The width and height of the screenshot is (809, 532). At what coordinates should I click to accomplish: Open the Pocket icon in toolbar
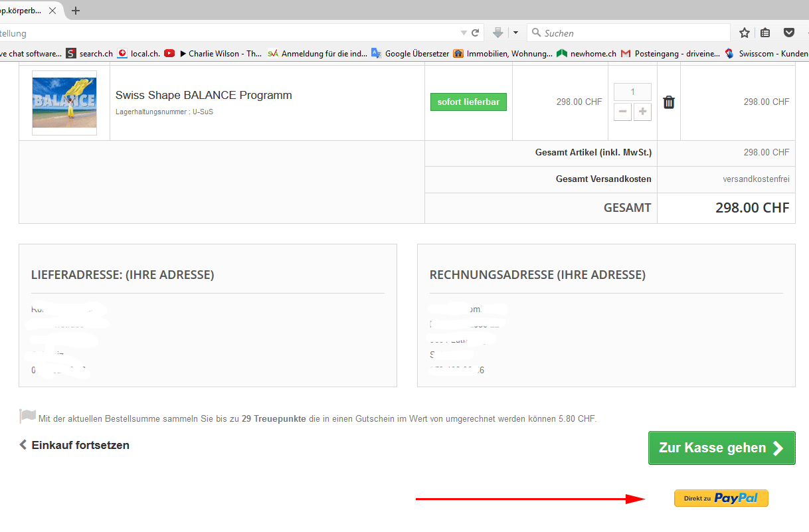[789, 33]
